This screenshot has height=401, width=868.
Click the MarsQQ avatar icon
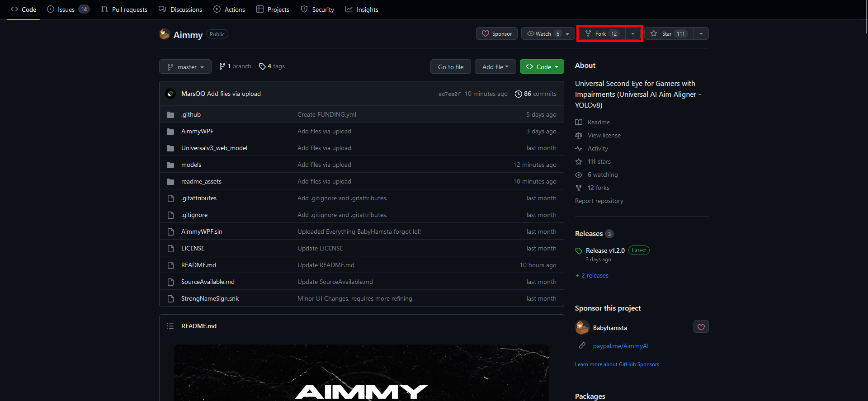click(x=170, y=94)
